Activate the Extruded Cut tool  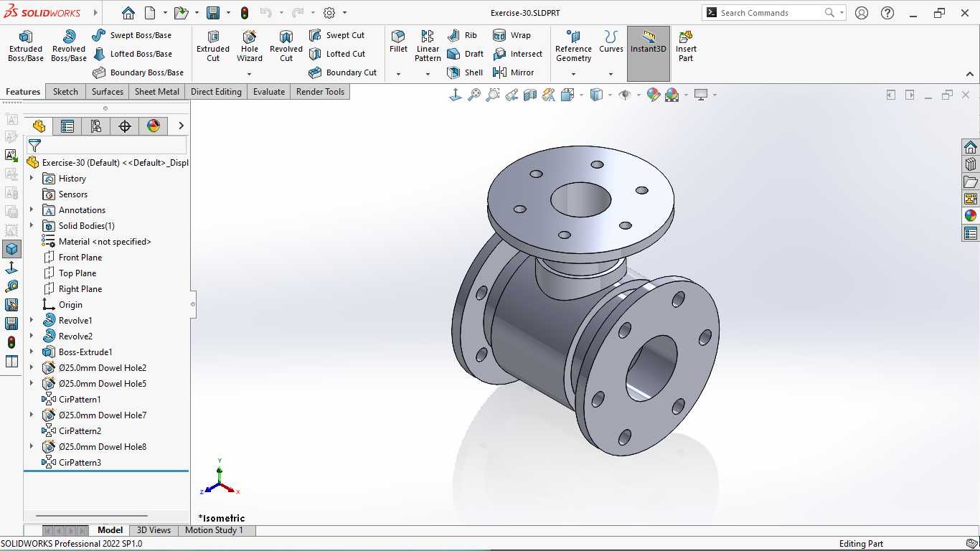coord(213,46)
